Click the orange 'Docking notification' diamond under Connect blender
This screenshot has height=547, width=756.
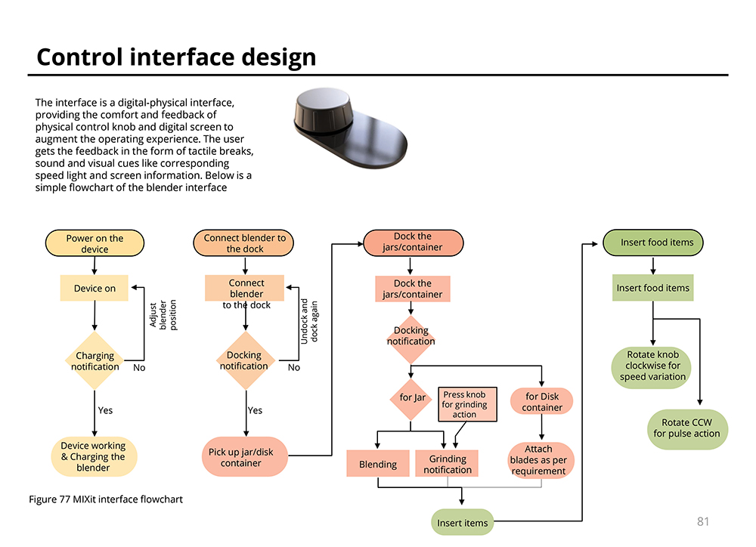[246, 360]
